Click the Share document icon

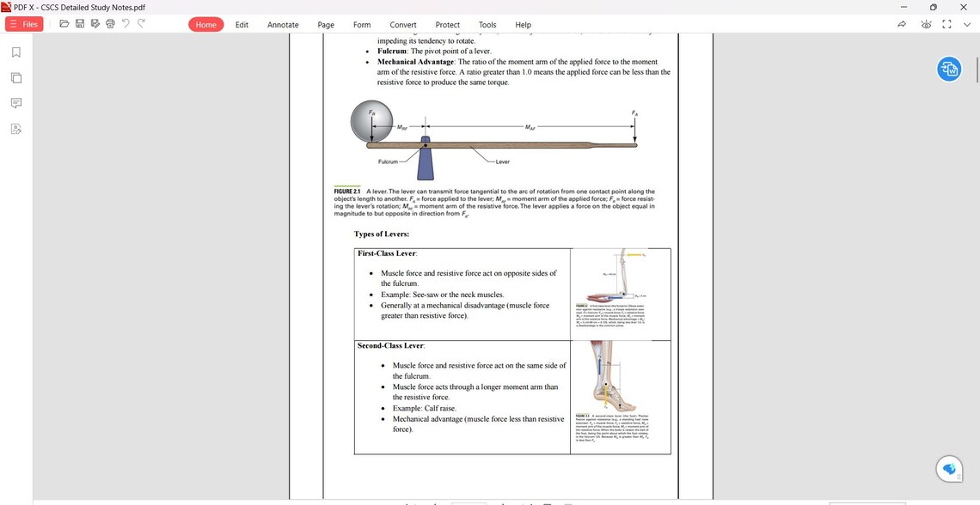tap(902, 24)
